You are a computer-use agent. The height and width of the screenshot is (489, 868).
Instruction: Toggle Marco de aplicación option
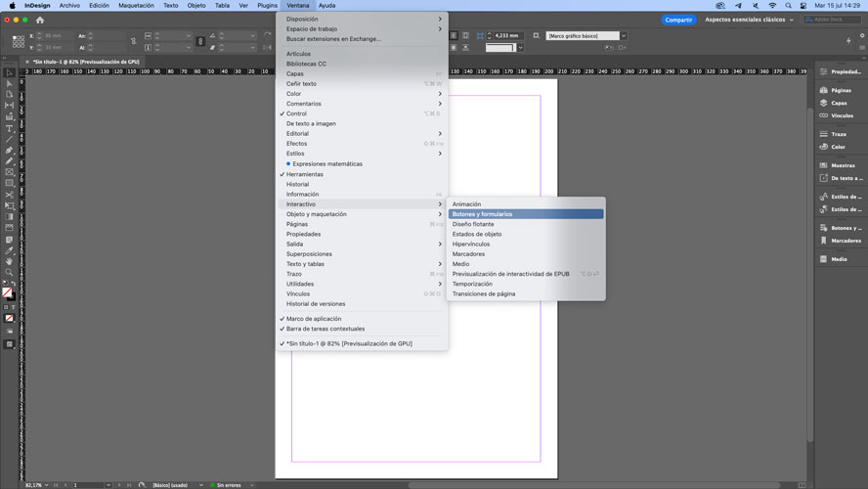tap(362, 319)
